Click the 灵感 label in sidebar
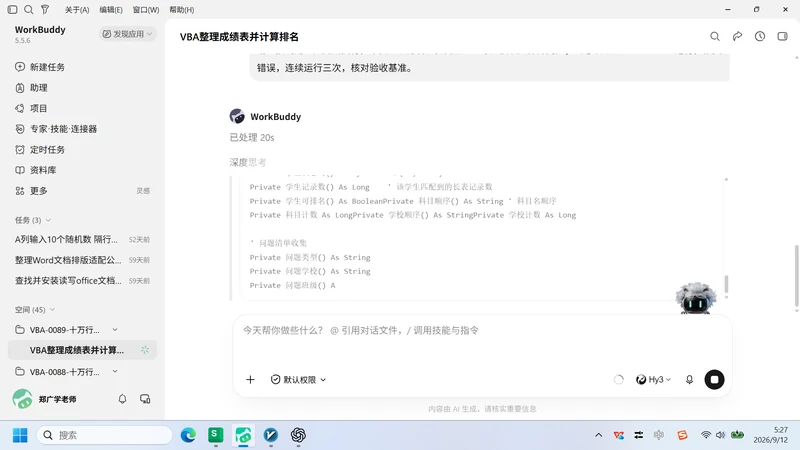 point(143,191)
